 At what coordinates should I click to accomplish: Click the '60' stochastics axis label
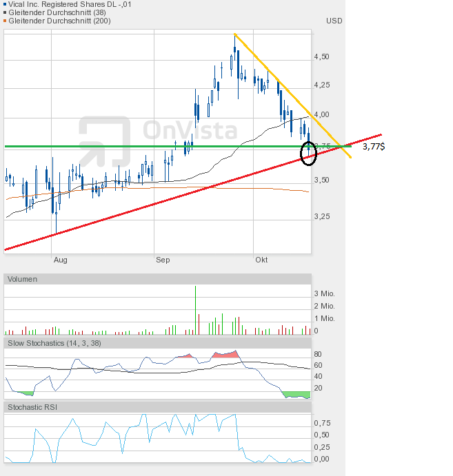(318, 365)
